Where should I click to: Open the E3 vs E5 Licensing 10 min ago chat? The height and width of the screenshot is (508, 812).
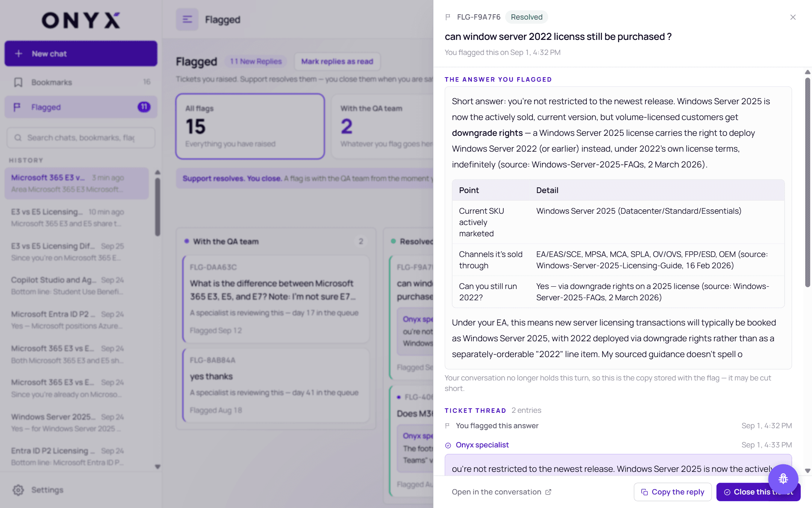pos(77,217)
